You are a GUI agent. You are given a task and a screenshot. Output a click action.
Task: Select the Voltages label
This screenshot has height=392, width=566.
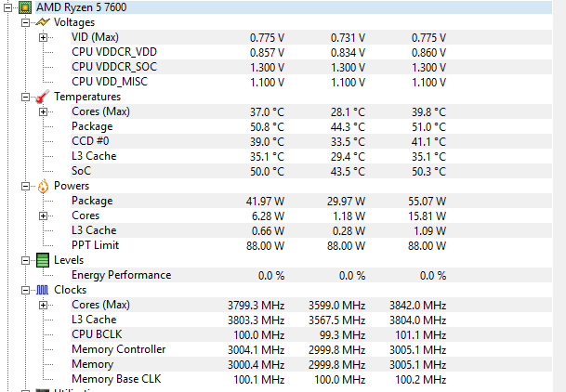[x=74, y=22]
